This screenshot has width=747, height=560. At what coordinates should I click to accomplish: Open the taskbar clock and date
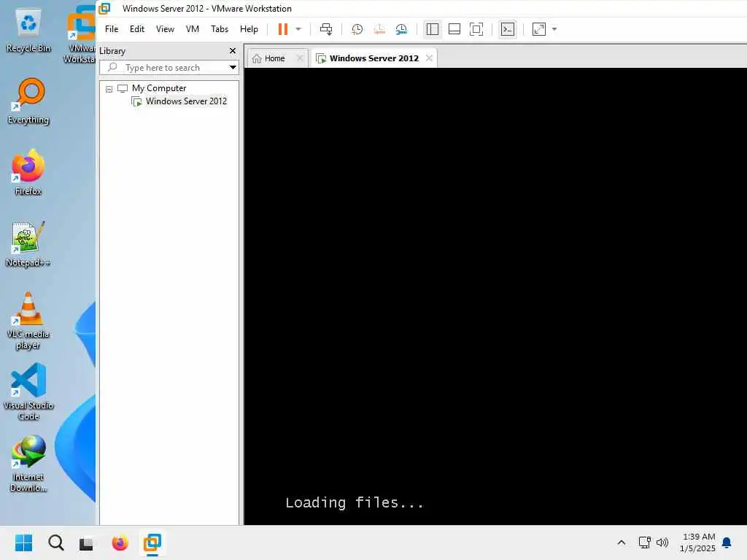[x=697, y=542]
